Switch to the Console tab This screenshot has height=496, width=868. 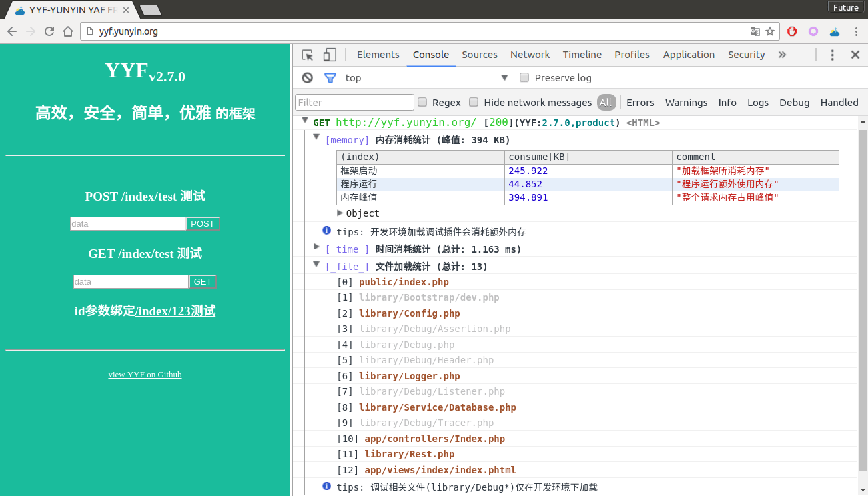430,55
